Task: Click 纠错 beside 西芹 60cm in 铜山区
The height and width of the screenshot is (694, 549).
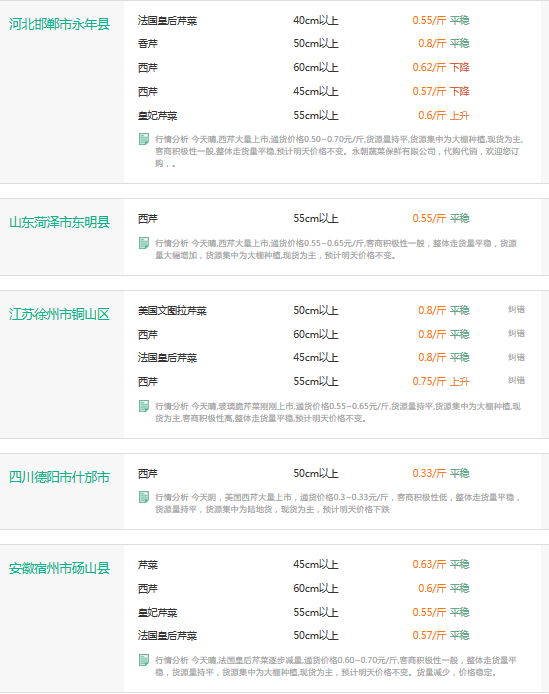Action: point(516,333)
